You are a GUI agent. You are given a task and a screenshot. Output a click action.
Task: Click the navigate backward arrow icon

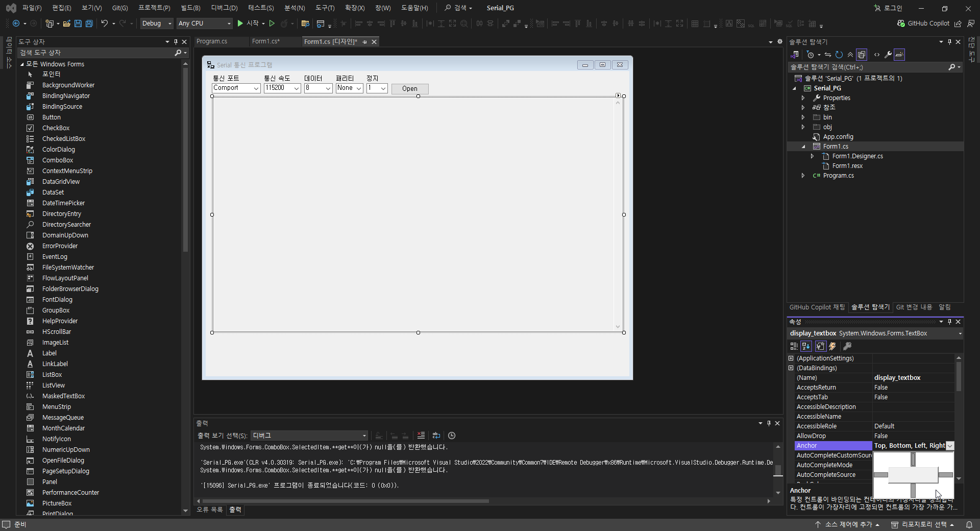click(16, 23)
